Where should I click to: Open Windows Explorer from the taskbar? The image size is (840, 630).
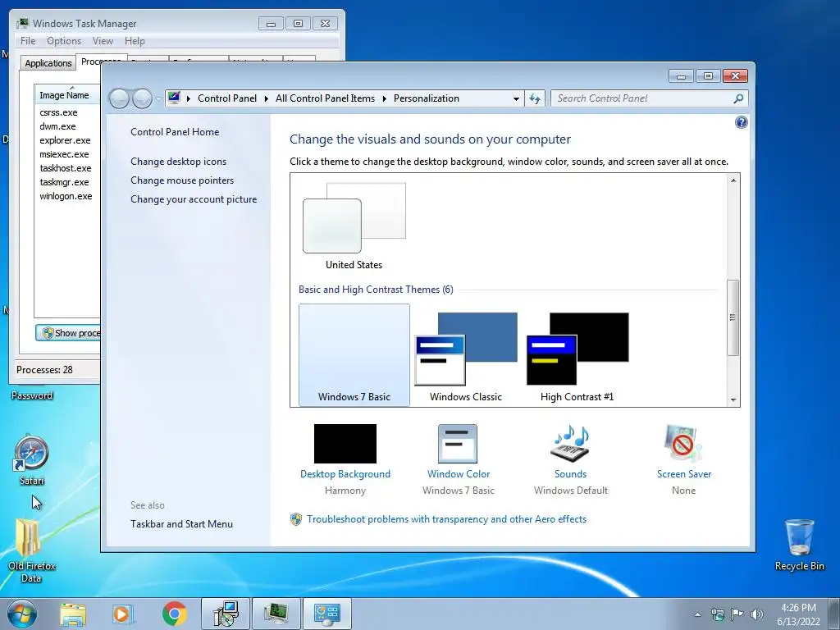click(x=72, y=614)
